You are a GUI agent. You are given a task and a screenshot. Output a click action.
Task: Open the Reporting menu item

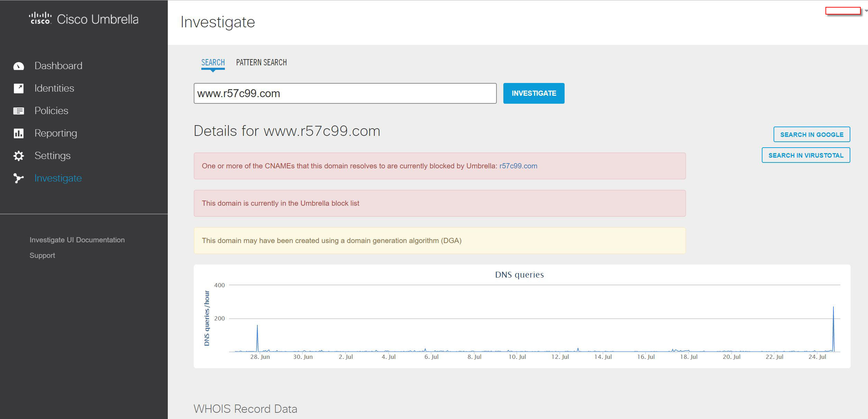[x=56, y=133]
